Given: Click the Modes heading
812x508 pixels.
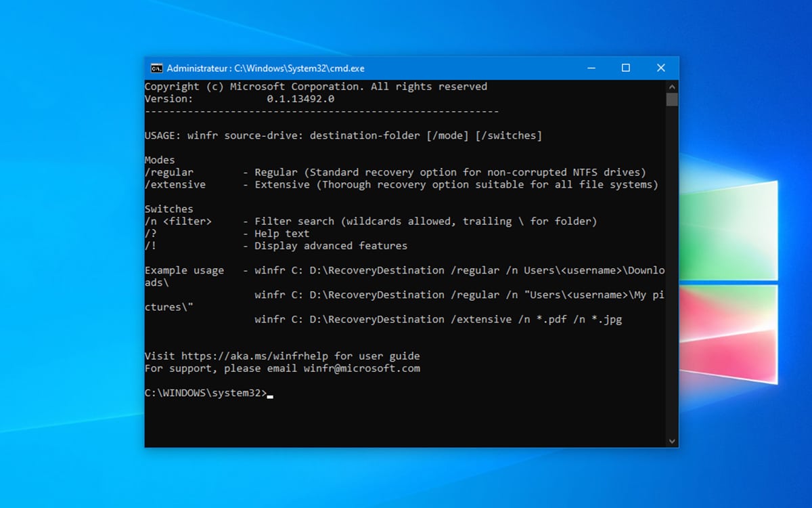Looking at the screenshot, I should tap(160, 160).
